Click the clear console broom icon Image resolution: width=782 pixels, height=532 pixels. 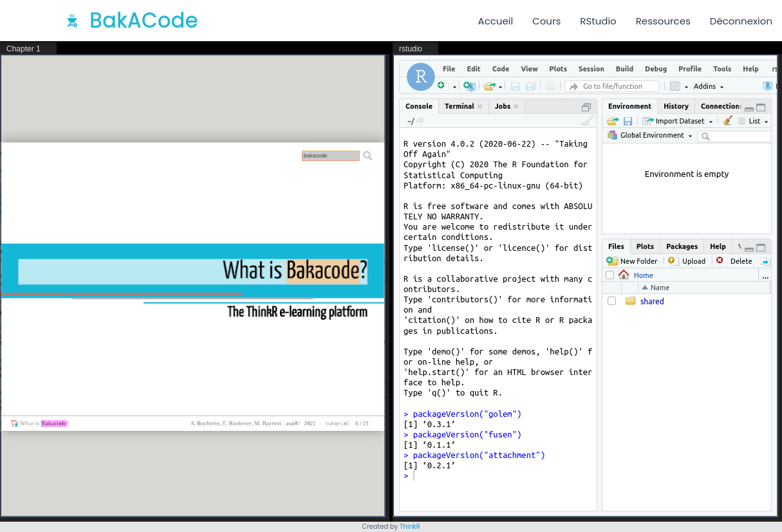coord(587,120)
